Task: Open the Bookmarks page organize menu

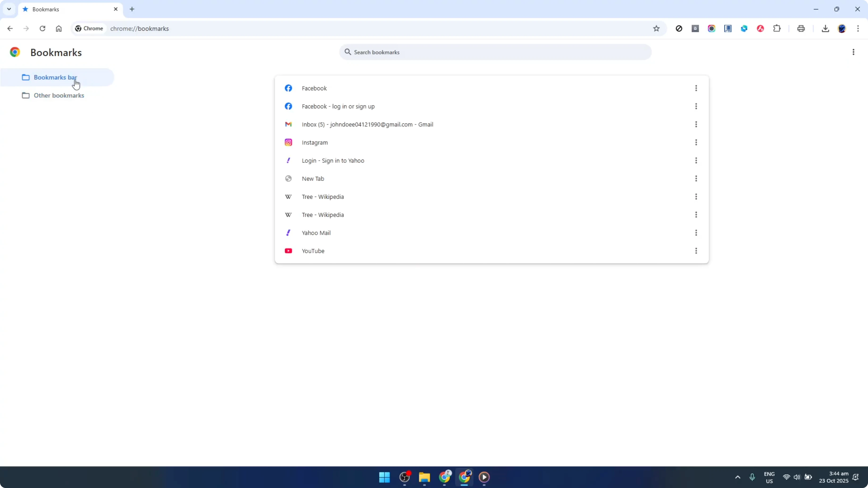Action: coord(854,52)
